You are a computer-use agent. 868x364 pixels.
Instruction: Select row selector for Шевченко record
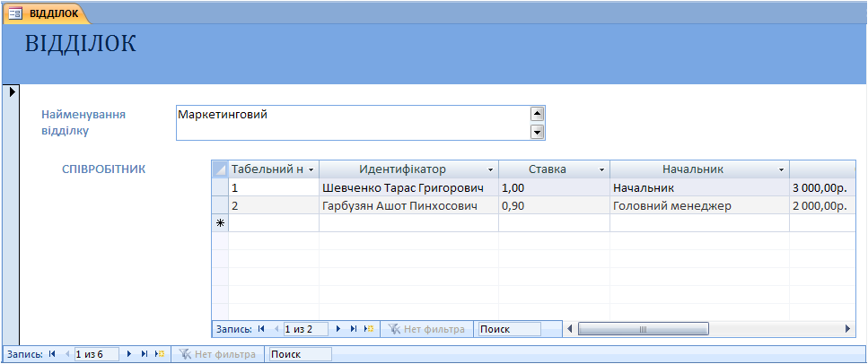220,187
